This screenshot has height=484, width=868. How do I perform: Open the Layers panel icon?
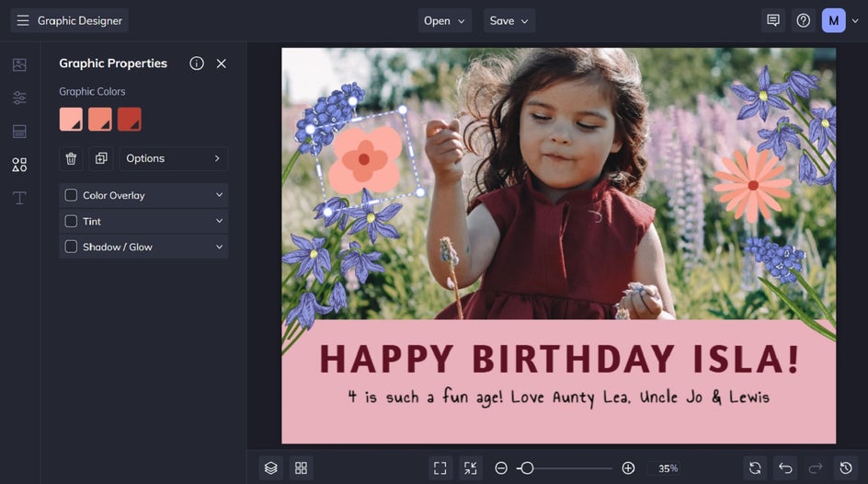coord(270,467)
